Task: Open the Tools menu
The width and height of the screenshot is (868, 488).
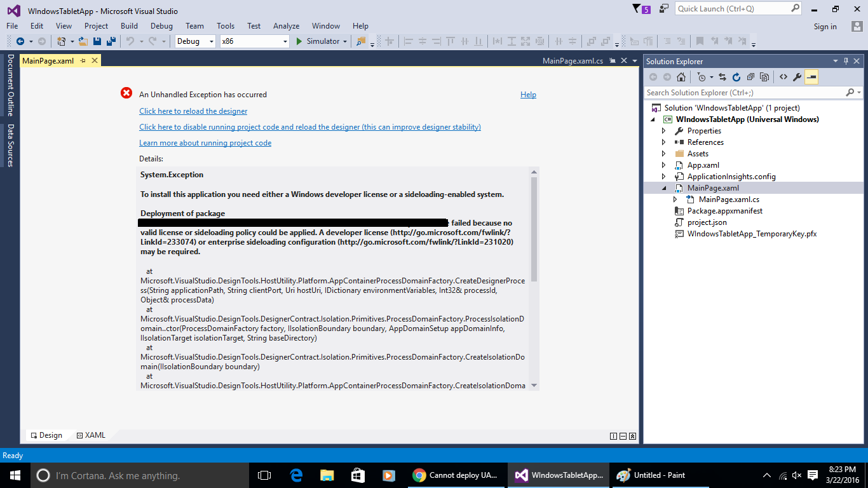Action: point(226,26)
